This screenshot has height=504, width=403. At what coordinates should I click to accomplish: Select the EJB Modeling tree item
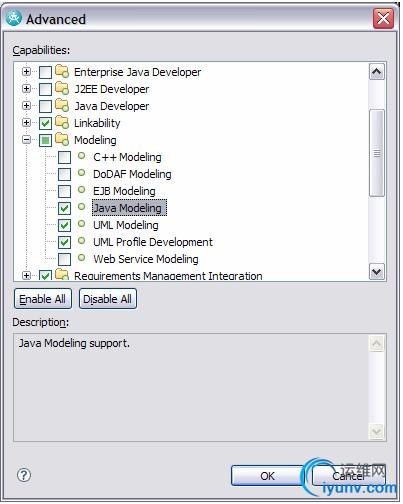coord(124,191)
